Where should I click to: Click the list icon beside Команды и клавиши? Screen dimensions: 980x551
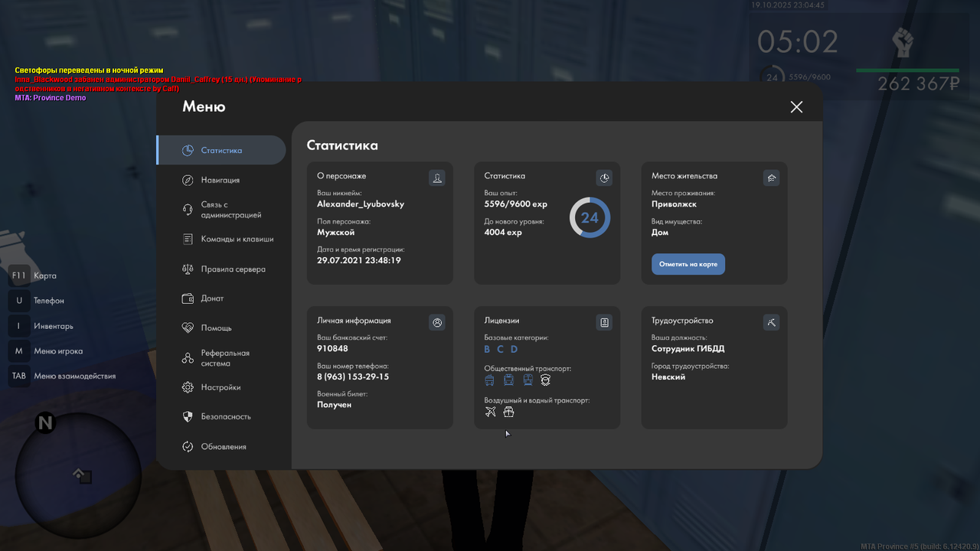(188, 239)
